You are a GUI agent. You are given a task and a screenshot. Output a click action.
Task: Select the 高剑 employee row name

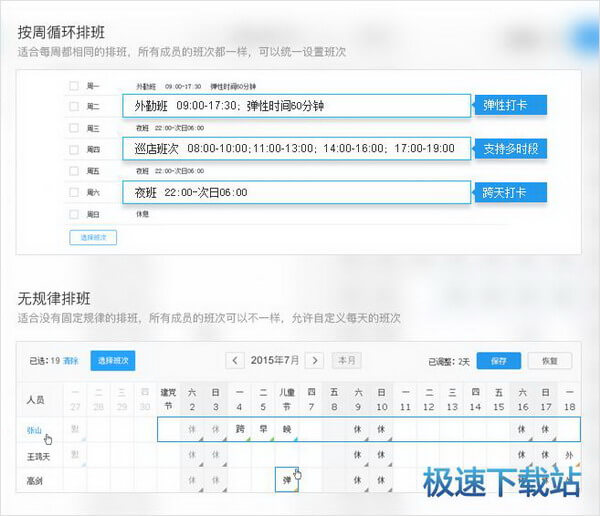click(x=34, y=481)
